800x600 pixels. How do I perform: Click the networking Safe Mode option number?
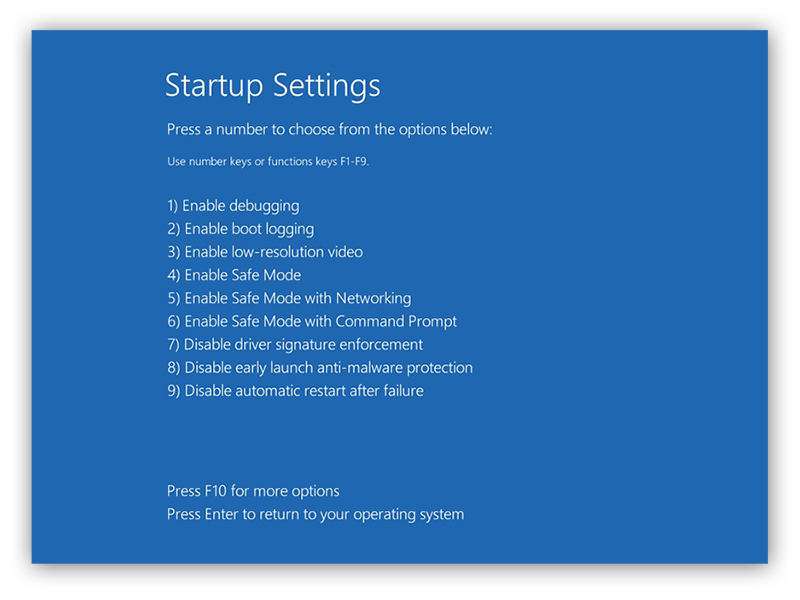171,298
